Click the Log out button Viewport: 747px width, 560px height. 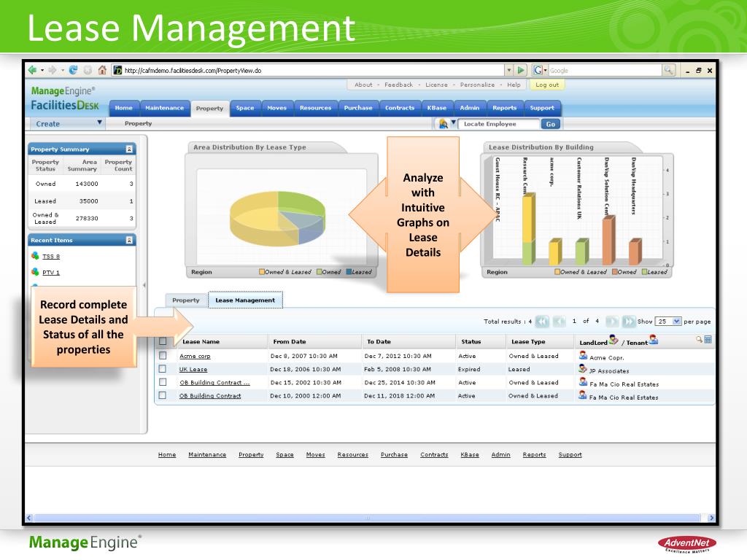pos(547,85)
